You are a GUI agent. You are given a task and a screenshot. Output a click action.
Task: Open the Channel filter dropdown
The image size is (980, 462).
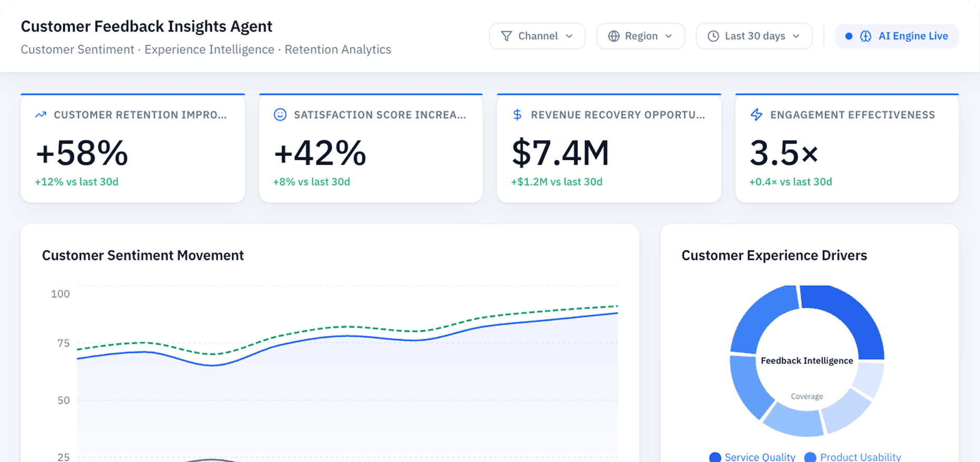(537, 36)
